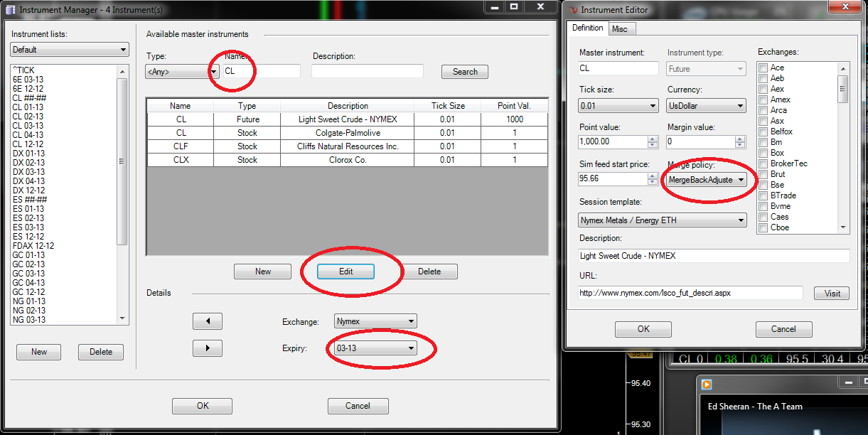Click the Instrument Manager title bar icon

click(x=11, y=10)
